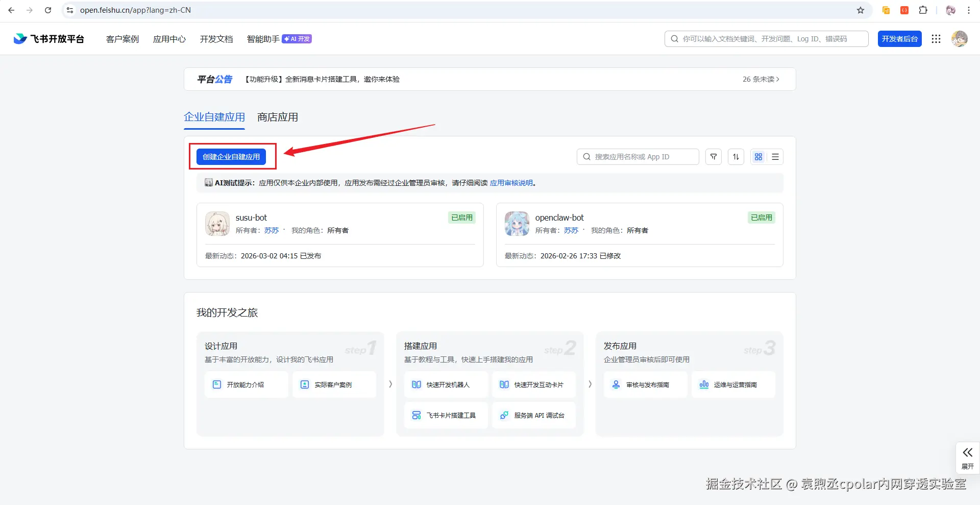
Task: Open the susu-bot app name
Action: pyautogui.click(x=251, y=218)
